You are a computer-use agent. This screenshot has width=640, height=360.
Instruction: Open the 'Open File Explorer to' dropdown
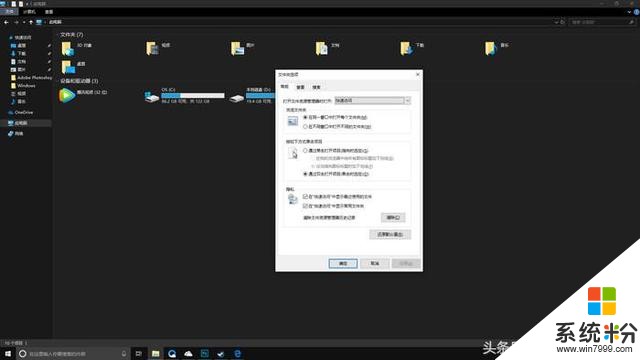(x=372, y=100)
